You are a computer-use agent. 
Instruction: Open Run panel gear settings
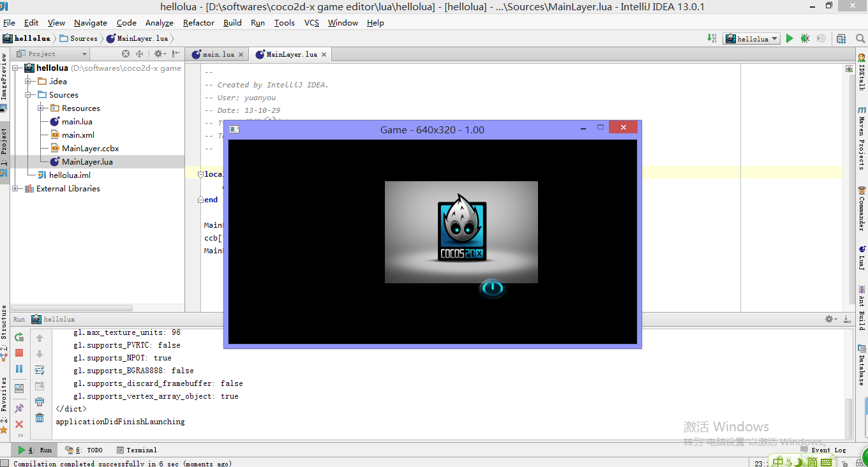(x=830, y=319)
